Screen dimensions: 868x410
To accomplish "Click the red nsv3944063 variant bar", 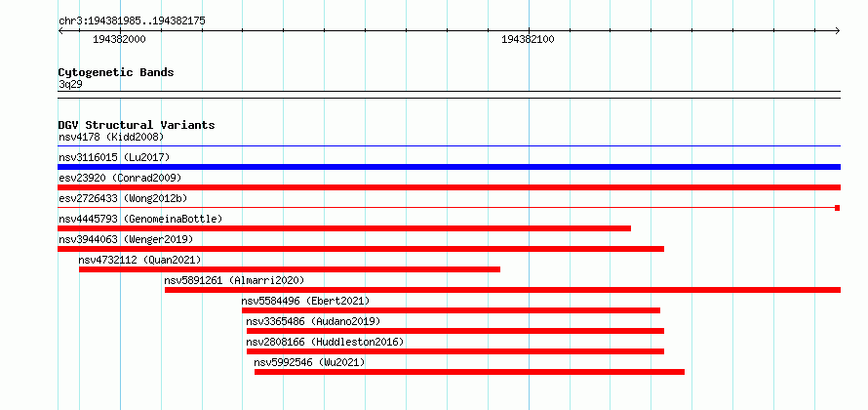I will click(361, 249).
